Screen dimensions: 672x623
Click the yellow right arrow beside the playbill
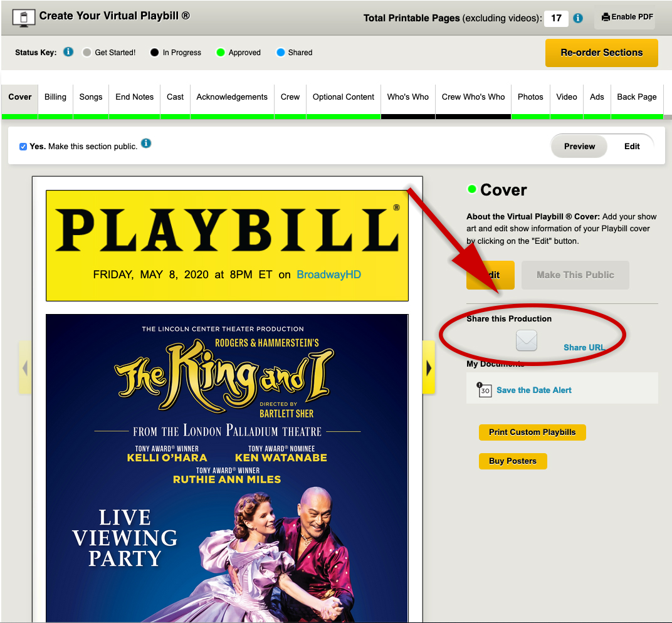(428, 367)
